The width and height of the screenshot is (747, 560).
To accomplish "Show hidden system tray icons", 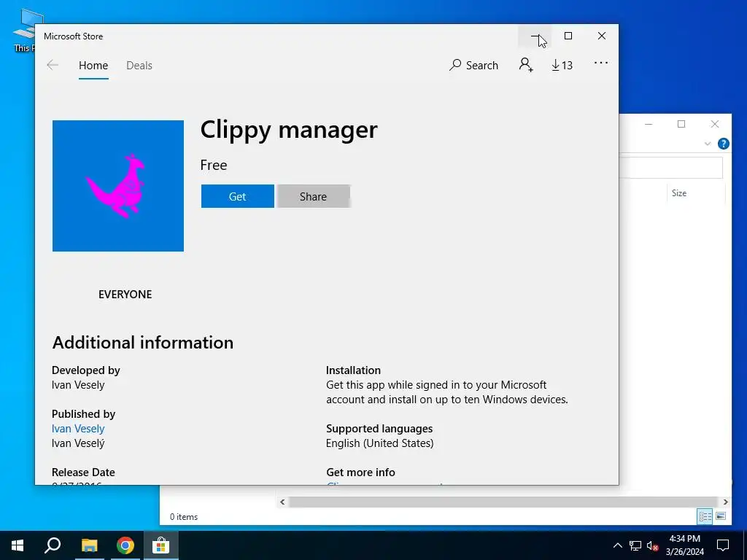I will [x=617, y=545].
